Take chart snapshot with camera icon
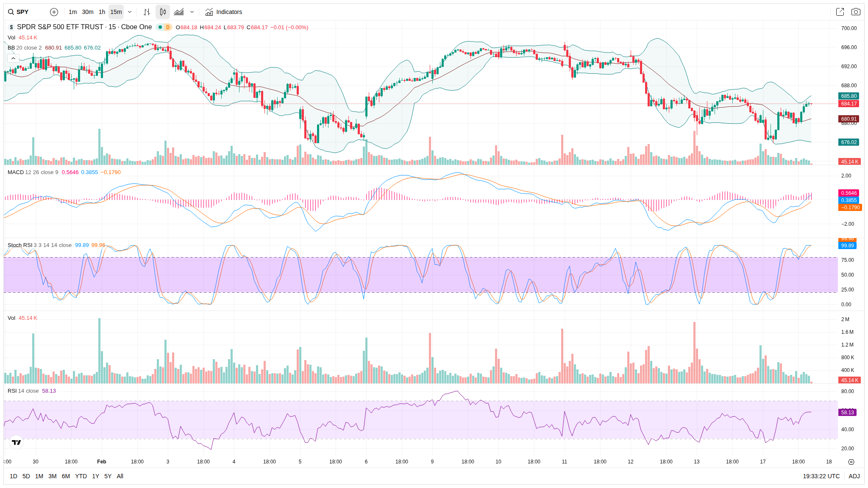 coord(856,12)
